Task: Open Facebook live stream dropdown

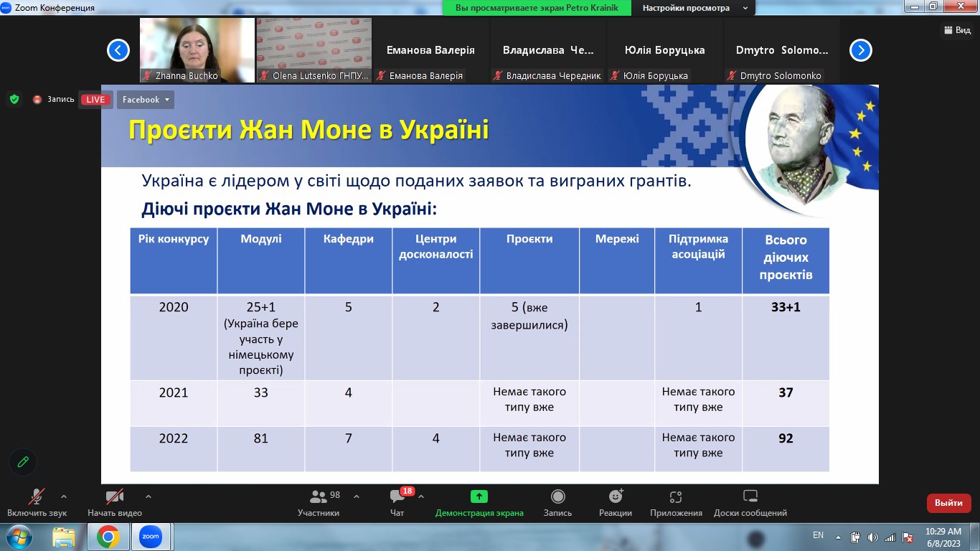Action: pyautogui.click(x=146, y=100)
